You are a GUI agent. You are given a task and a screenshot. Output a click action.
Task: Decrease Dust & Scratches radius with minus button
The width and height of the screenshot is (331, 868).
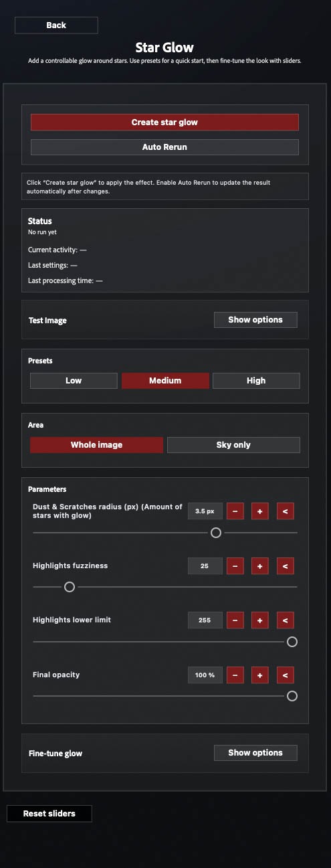coord(235,511)
